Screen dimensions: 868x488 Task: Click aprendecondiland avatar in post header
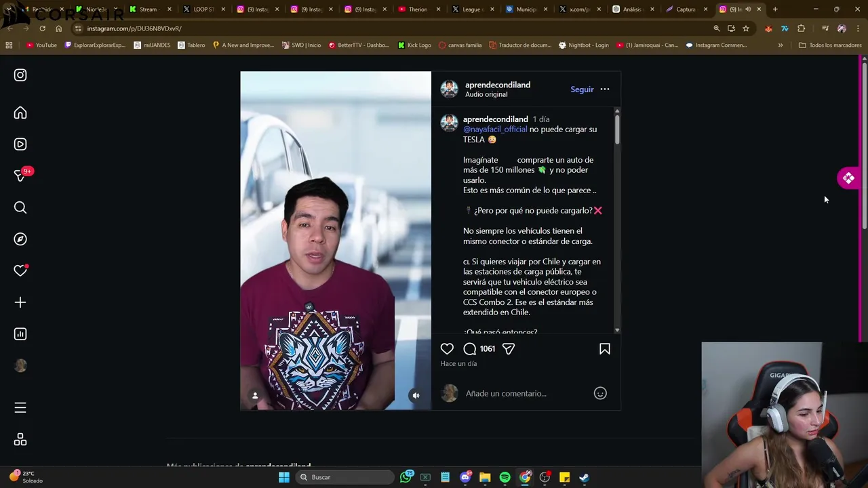[x=449, y=89]
